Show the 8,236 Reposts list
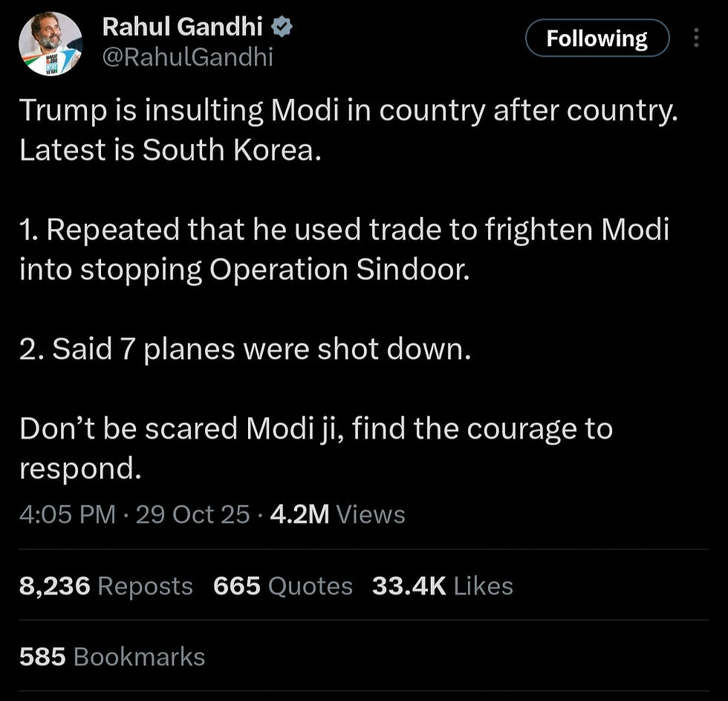Image resolution: width=728 pixels, height=701 pixels. (x=105, y=586)
